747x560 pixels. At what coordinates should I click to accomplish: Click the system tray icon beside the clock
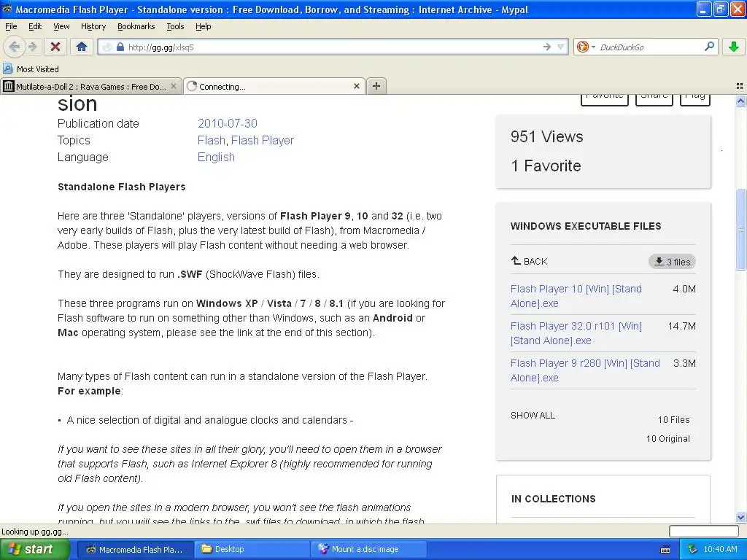coord(693,550)
